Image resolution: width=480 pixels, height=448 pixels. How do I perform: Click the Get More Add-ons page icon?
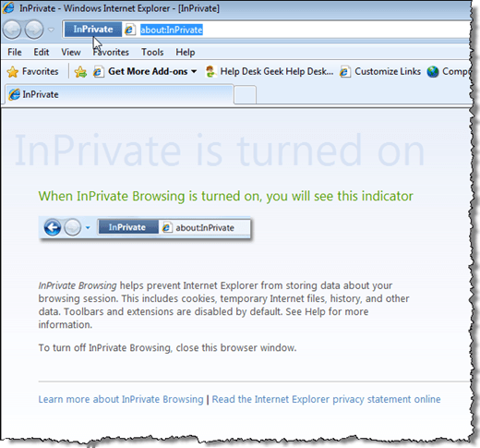[x=99, y=72]
